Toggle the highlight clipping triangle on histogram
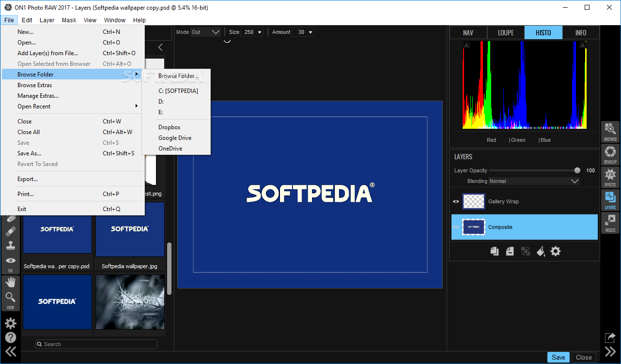This screenshot has width=621, height=364. 583,45
